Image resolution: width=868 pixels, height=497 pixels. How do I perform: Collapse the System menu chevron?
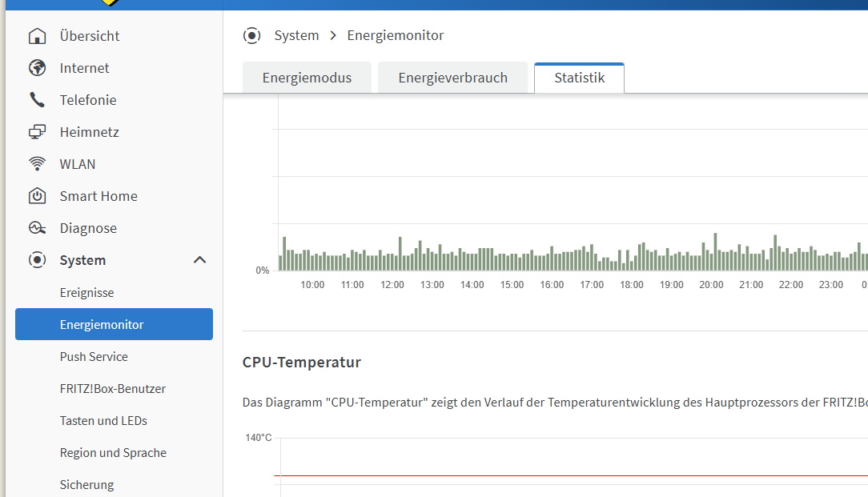tap(200, 260)
